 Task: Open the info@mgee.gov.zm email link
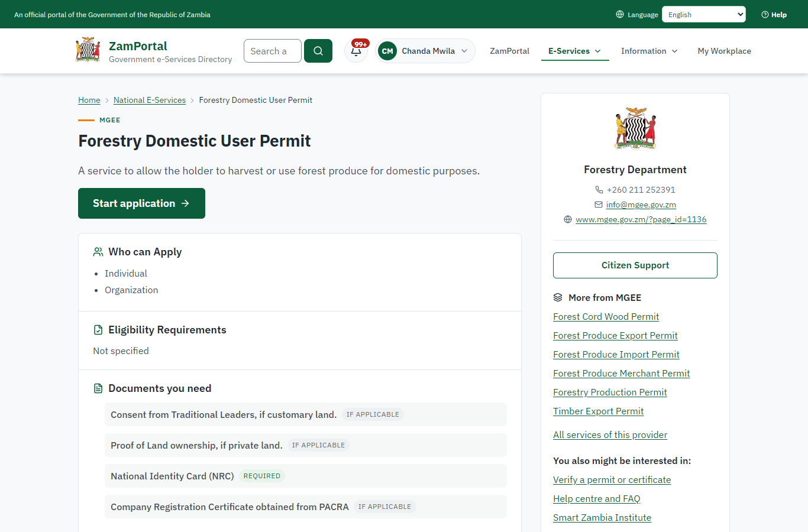[641, 205]
